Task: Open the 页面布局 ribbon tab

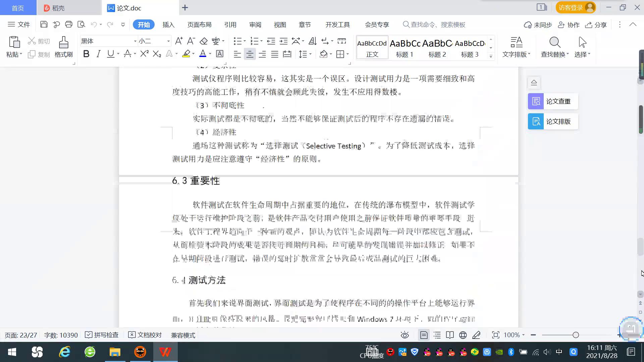Action: pyautogui.click(x=199, y=25)
